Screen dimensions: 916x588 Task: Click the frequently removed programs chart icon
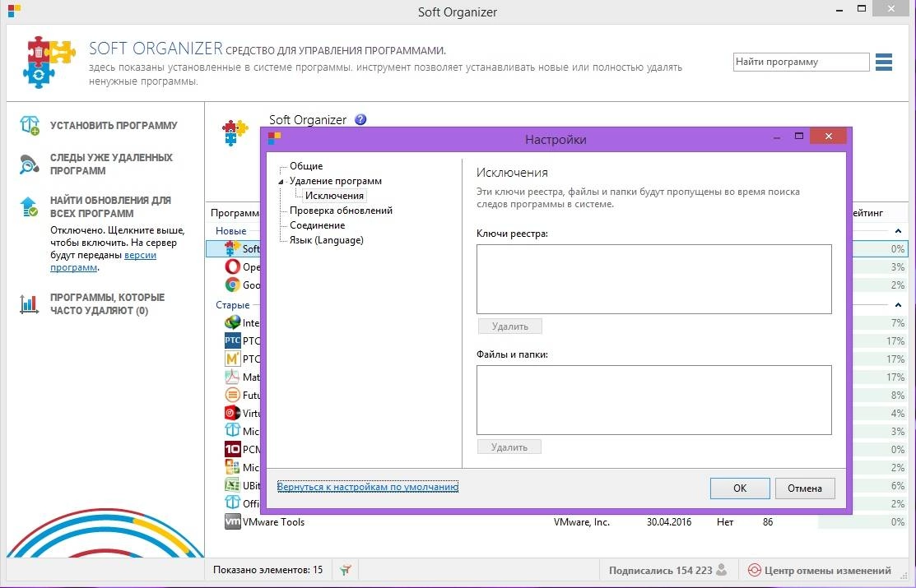[x=29, y=303]
